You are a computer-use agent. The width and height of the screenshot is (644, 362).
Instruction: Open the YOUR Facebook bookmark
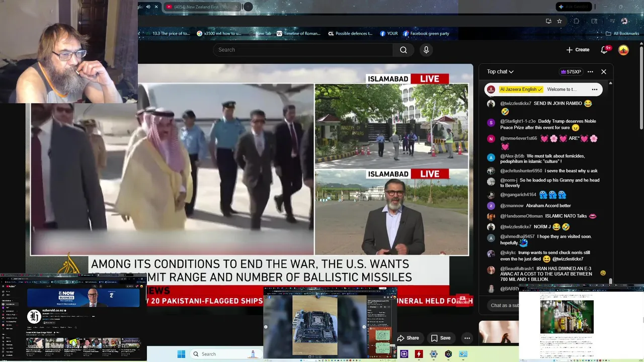pyautogui.click(x=388, y=34)
